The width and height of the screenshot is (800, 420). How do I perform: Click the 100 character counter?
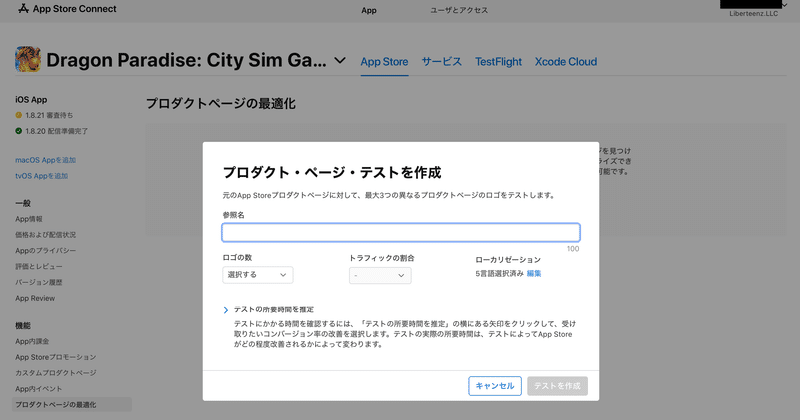point(573,249)
